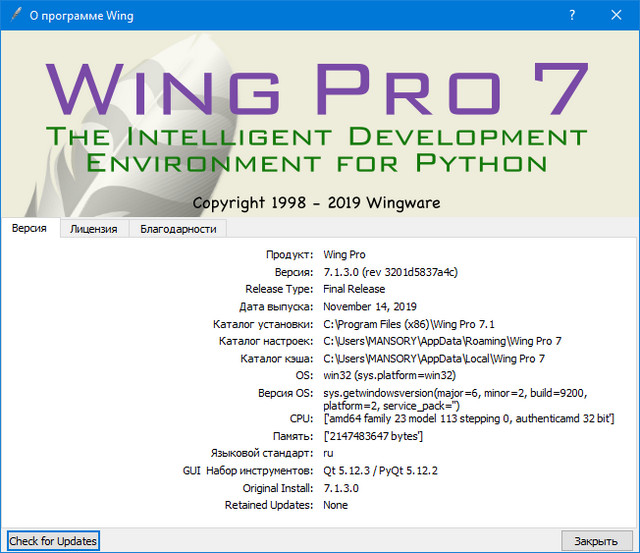640x553 pixels.
Task: Click the 'Продукт:' label
Action: [x=289, y=255]
